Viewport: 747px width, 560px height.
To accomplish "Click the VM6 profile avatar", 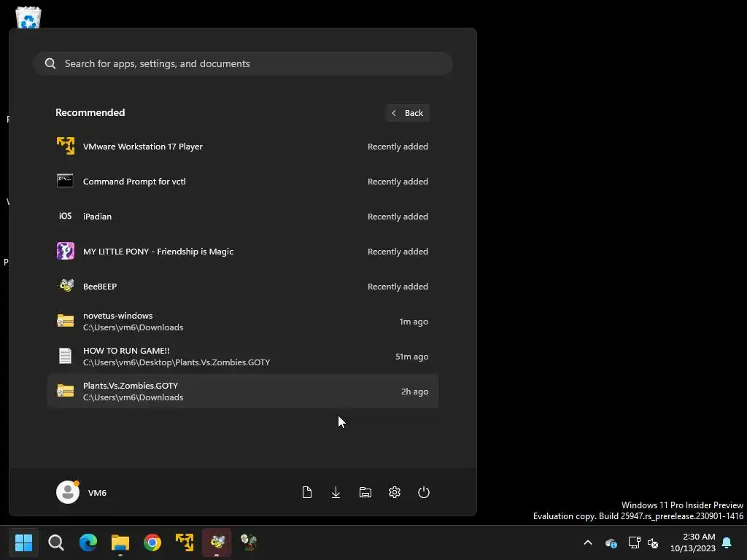I will click(68, 492).
